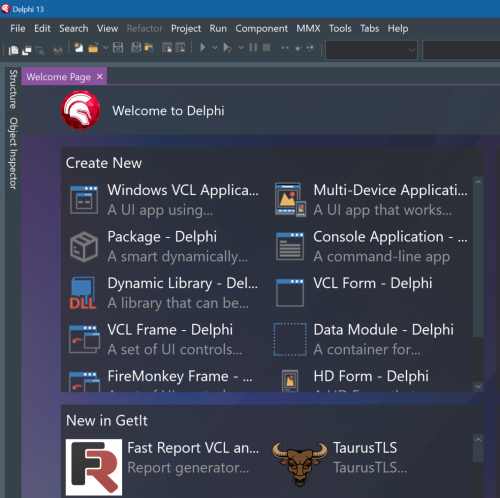
Task: Create a new Console Application
Action: point(371,247)
